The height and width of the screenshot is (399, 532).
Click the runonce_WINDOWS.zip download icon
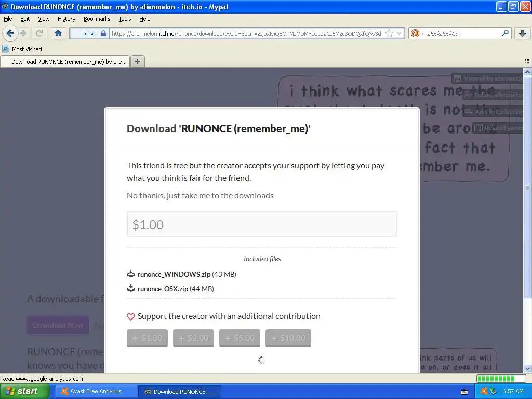click(130, 274)
